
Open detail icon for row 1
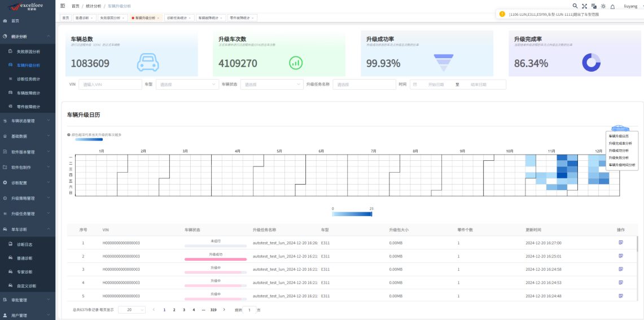click(621, 242)
